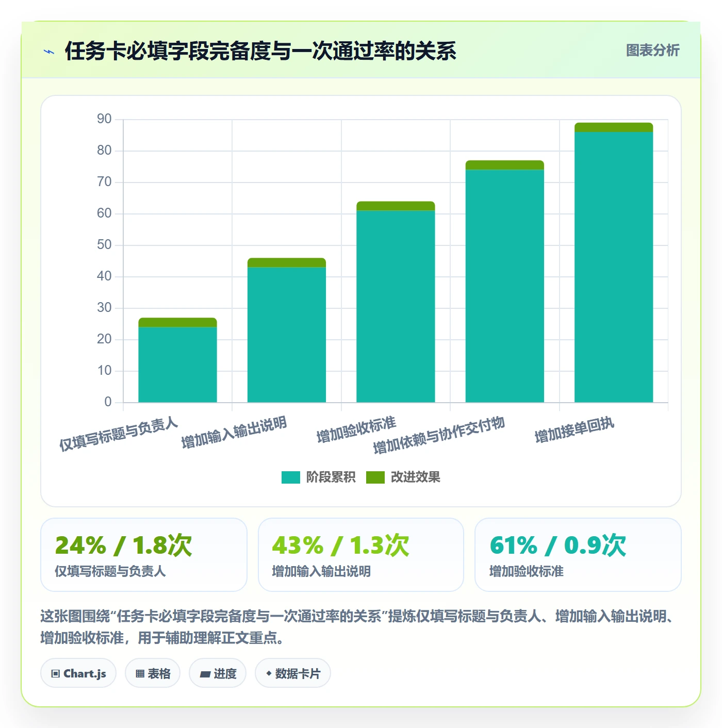Click the x-axis label 增加输入输出说明
The width and height of the screenshot is (722, 728).
click(x=234, y=432)
